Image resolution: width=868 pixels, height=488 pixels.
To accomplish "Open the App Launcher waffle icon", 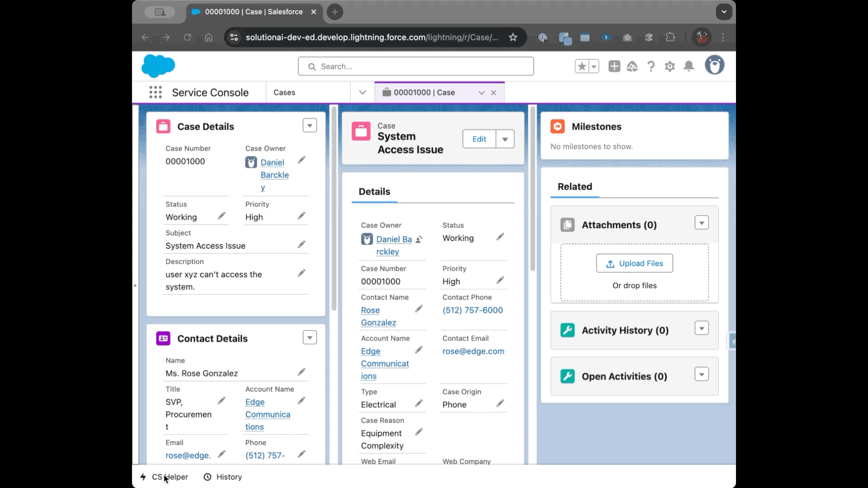I will coord(155,92).
